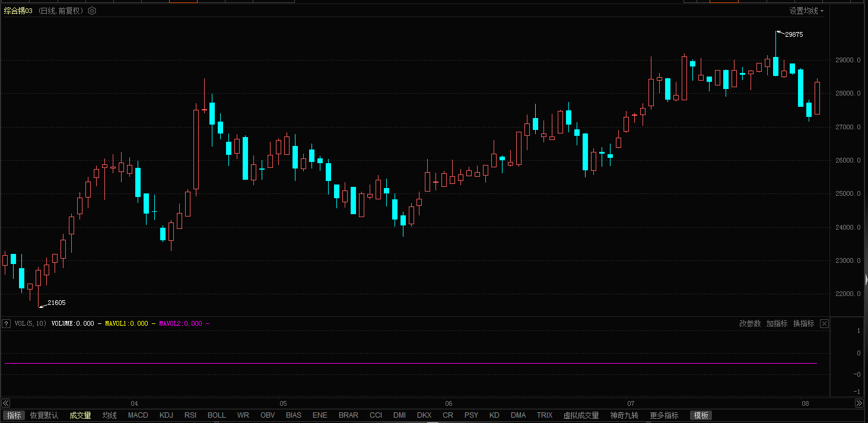This screenshot has height=423, width=868.
Task: Click the 29875 high price marker
Action: [x=794, y=34]
